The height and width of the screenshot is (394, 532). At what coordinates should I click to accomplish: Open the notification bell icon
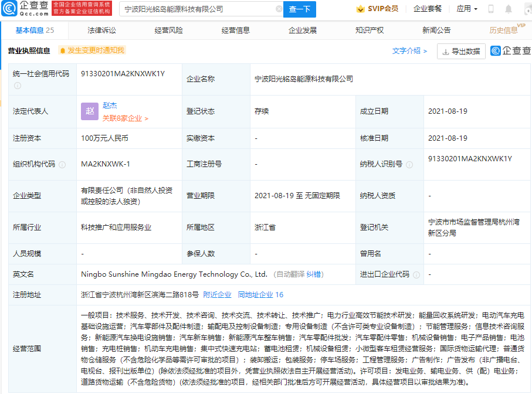point(507,8)
